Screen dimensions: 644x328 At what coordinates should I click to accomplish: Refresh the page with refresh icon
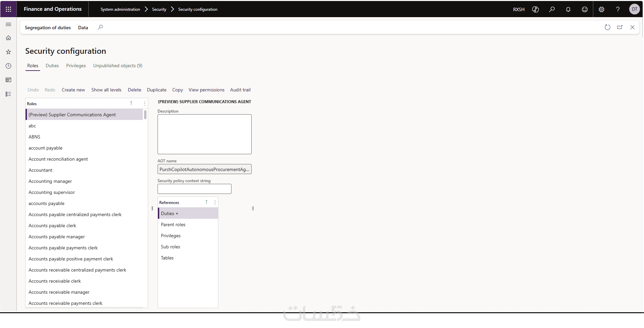pos(607,27)
